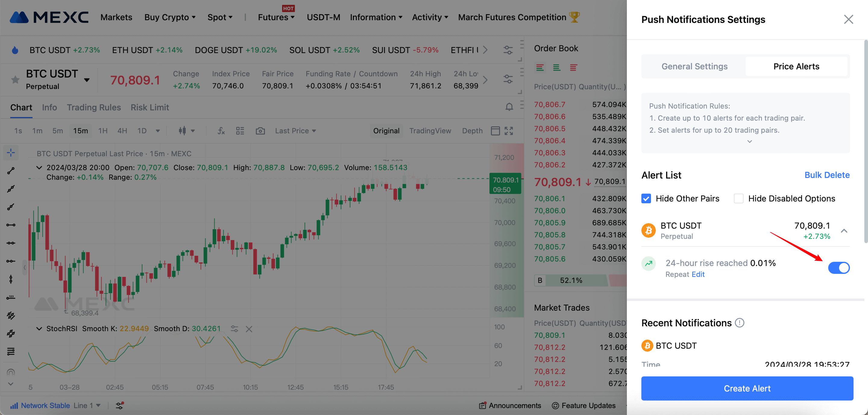Click the price alert bell icon
The height and width of the screenshot is (415, 868).
(x=509, y=107)
